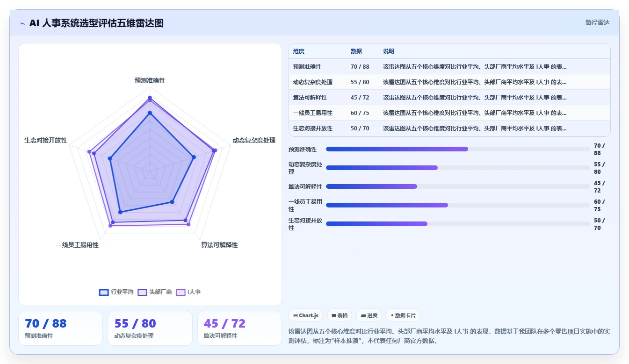Select table cell 生态对接开放性 in 维度 column
This screenshot has height=364, width=629.
click(313, 128)
